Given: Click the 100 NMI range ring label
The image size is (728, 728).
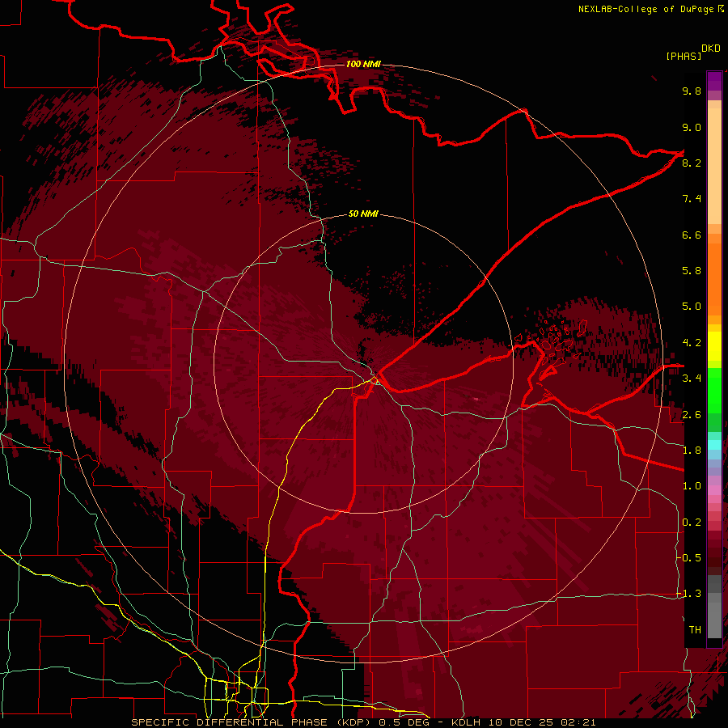Looking at the screenshot, I should click(363, 64).
